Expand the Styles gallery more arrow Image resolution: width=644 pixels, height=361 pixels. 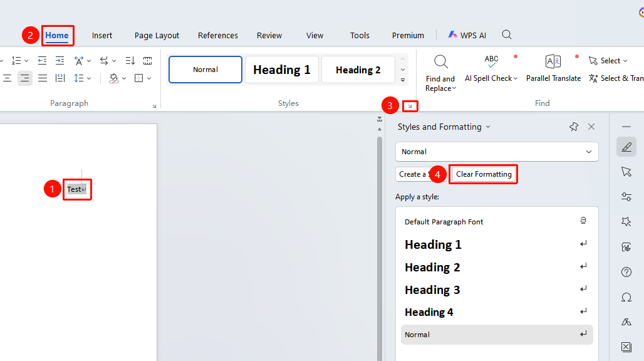click(403, 80)
